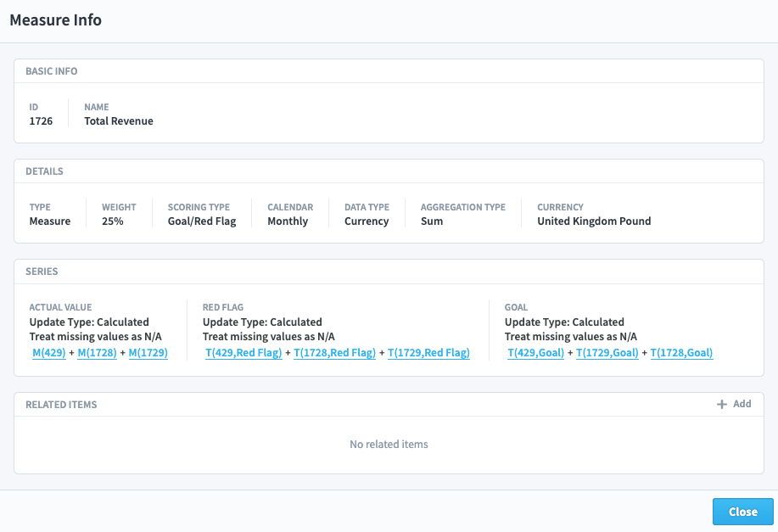Follow the T(1728,Red Flag) link
This screenshot has width=778, height=532.
334,353
